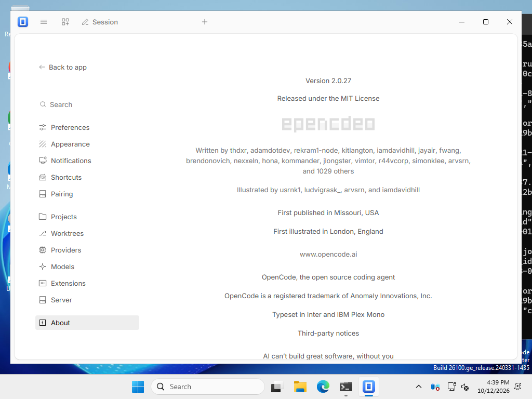Minimize the OpenCode window
The height and width of the screenshot is (399, 532).
click(x=462, y=22)
